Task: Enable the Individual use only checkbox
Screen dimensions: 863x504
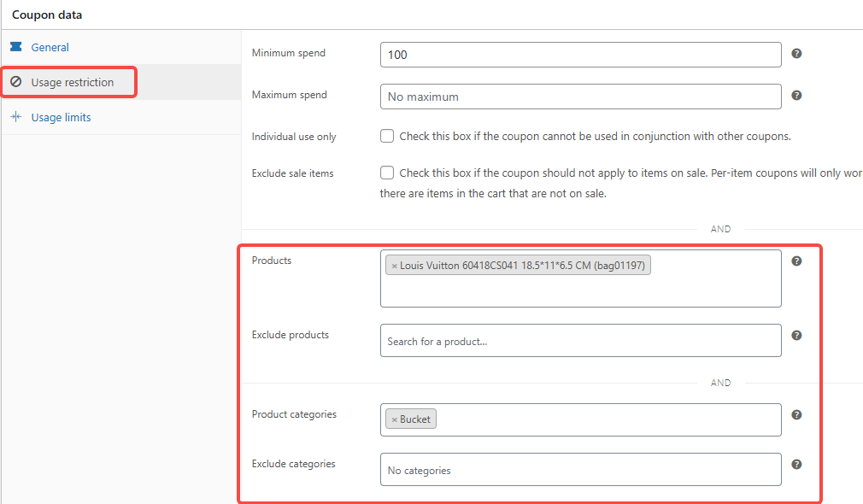Action: click(x=387, y=136)
